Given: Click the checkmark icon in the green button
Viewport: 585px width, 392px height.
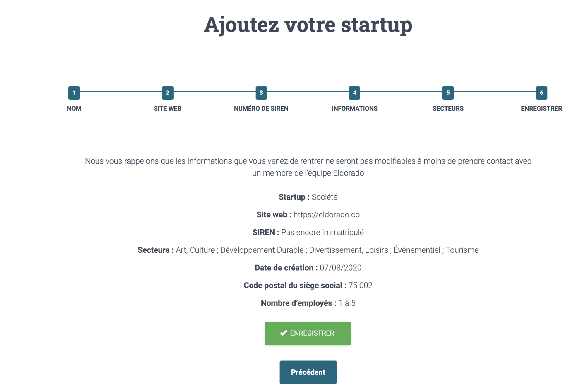Looking at the screenshot, I should [283, 333].
